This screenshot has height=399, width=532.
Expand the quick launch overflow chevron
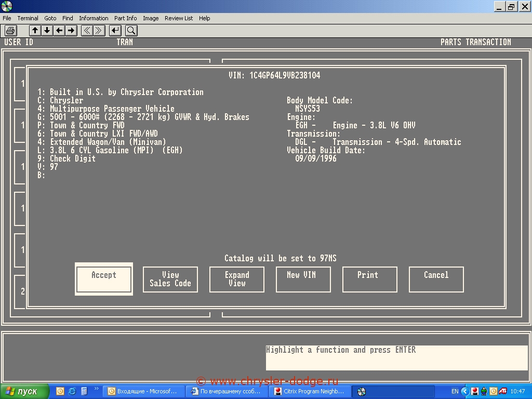tap(96, 389)
